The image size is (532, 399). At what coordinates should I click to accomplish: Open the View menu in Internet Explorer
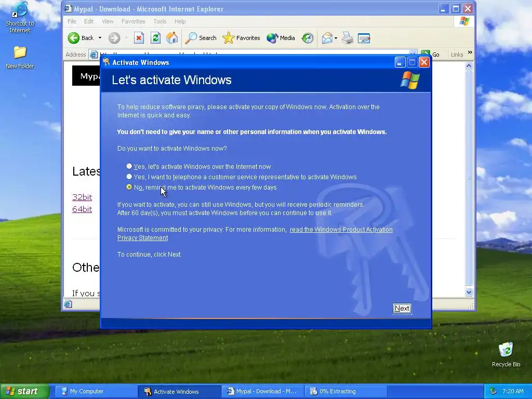click(x=108, y=21)
